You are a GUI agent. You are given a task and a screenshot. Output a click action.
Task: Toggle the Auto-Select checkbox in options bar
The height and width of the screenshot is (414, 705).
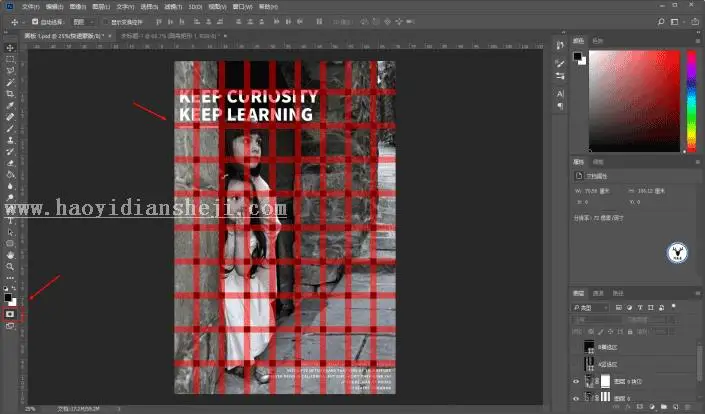[x=35, y=22]
